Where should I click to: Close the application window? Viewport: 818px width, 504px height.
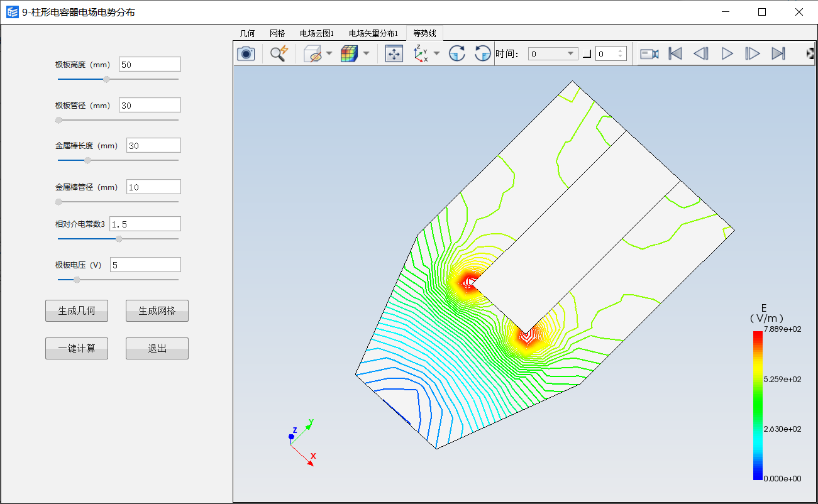799,12
